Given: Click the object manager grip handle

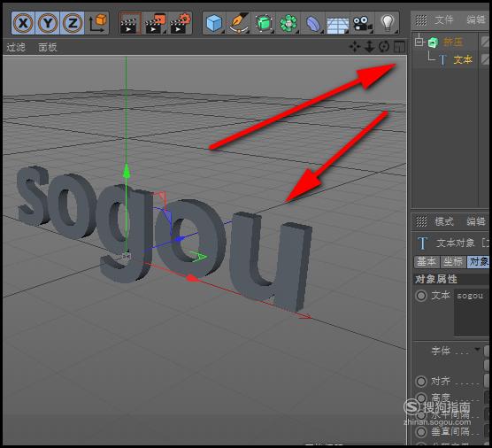Looking at the screenshot, I should click(421, 20).
